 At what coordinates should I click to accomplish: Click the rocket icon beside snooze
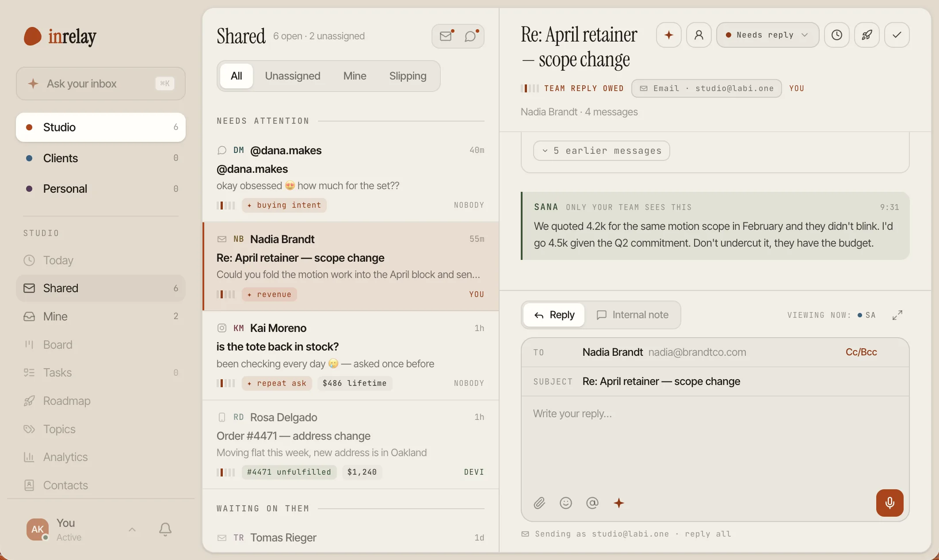point(866,35)
